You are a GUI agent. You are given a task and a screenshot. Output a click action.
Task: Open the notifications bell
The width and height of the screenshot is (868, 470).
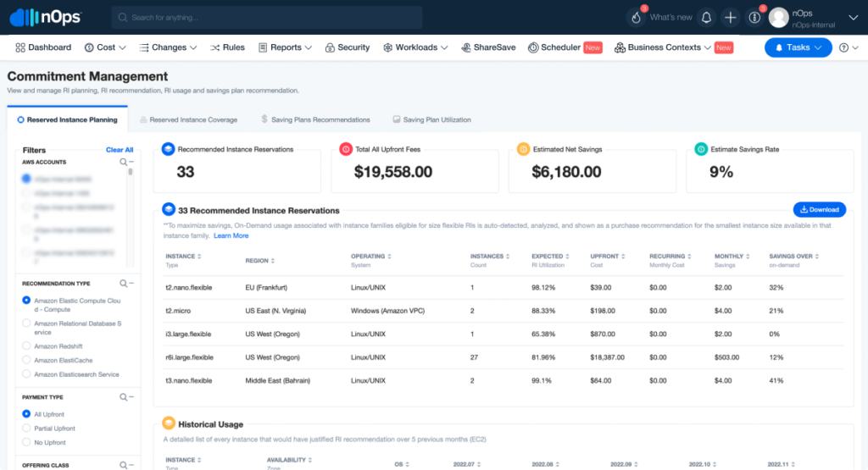click(706, 18)
